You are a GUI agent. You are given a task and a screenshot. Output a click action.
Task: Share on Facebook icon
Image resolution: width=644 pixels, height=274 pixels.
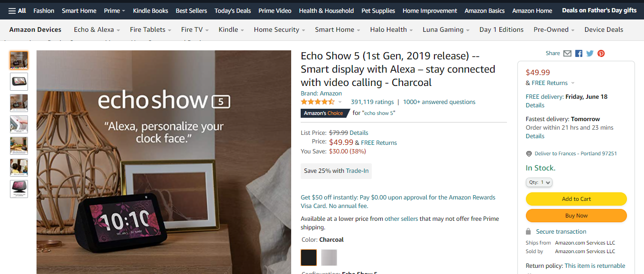click(x=579, y=54)
